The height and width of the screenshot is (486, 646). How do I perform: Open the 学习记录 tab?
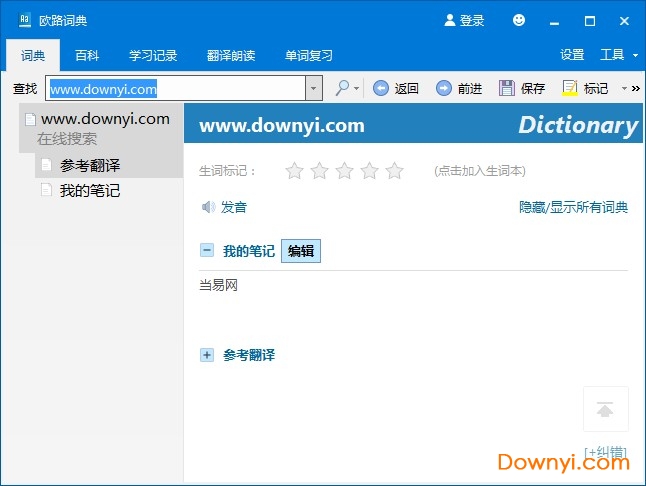point(153,55)
